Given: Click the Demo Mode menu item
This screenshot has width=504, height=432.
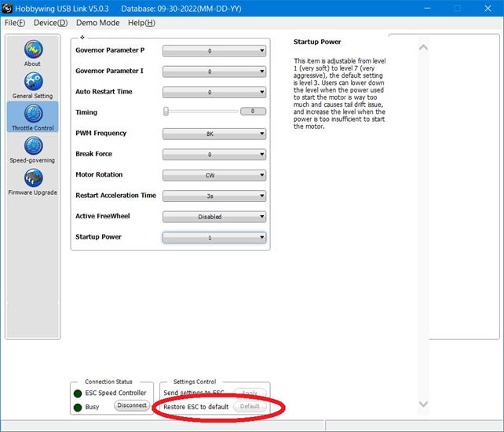Looking at the screenshot, I should point(97,23).
